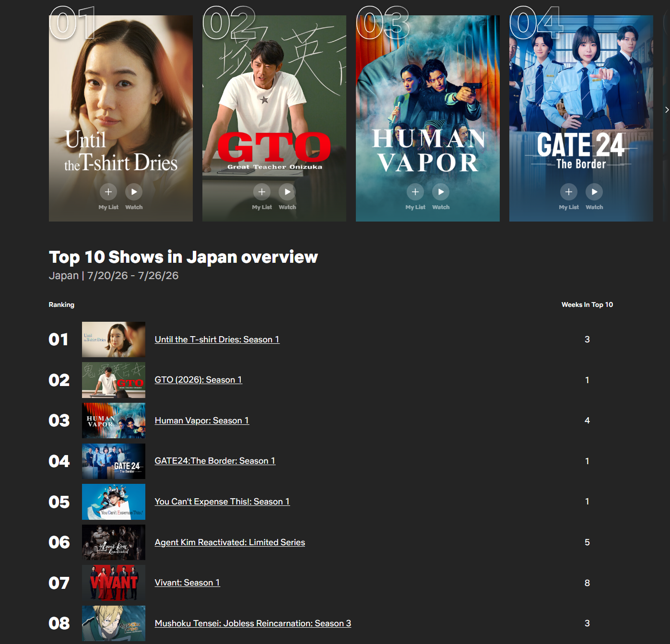Click the "Top 10 Shows in Japan overview" heading
This screenshot has width=670, height=644.
(x=183, y=257)
